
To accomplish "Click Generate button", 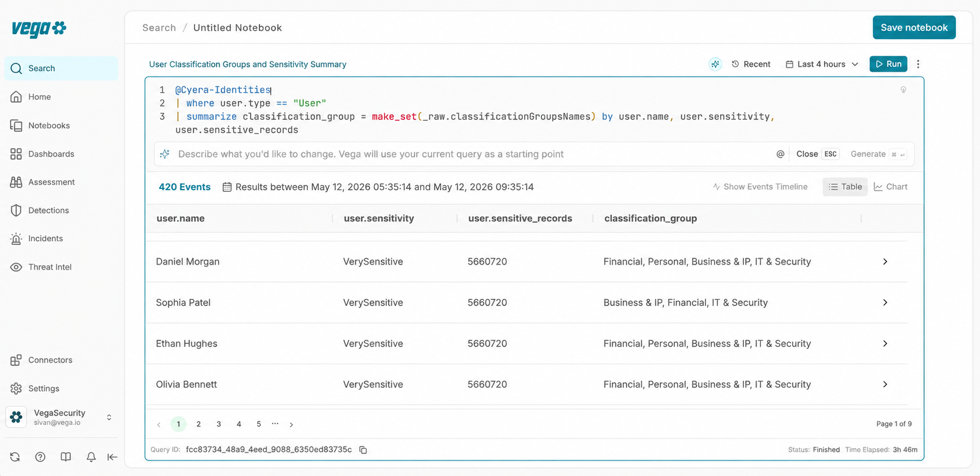I will click(x=878, y=154).
